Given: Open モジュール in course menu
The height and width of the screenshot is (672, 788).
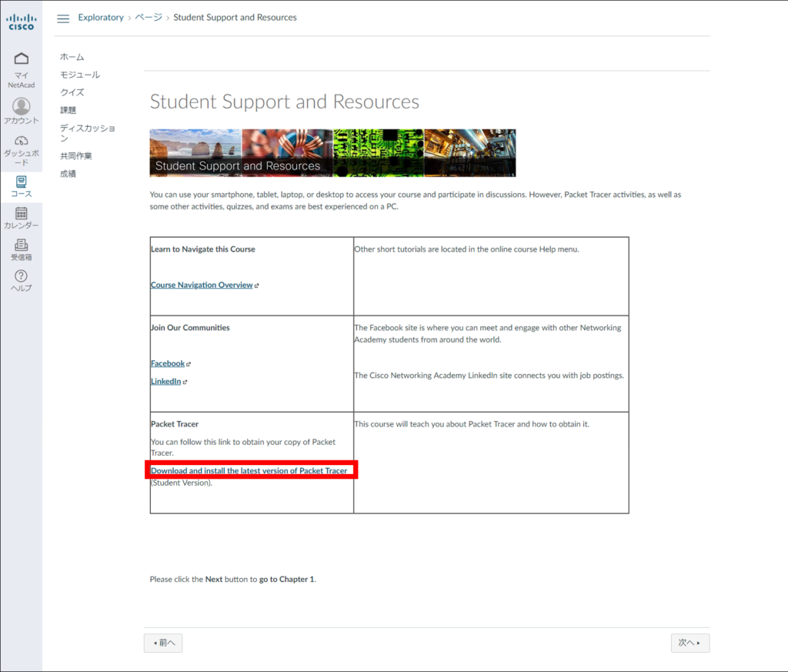Looking at the screenshot, I should (x=80, y=75).
